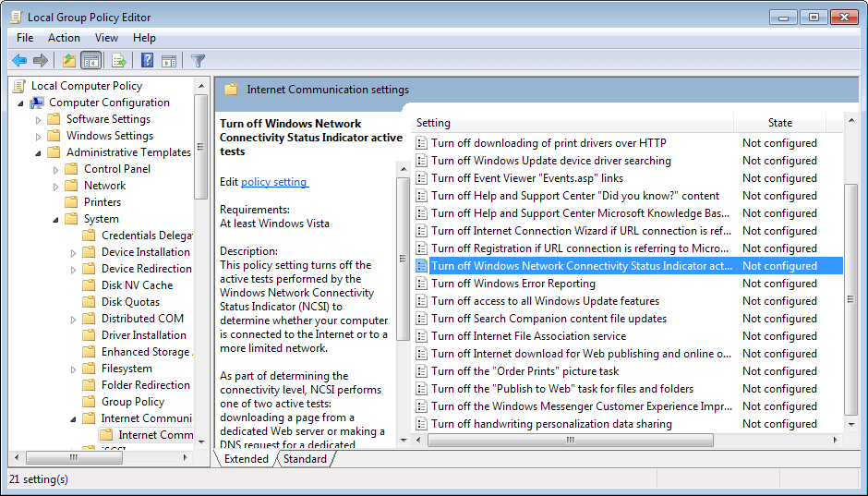Image resolution: width=868 pixels, height=496 pixels.
Task: Open the View menu
Action: click(106, 38)
